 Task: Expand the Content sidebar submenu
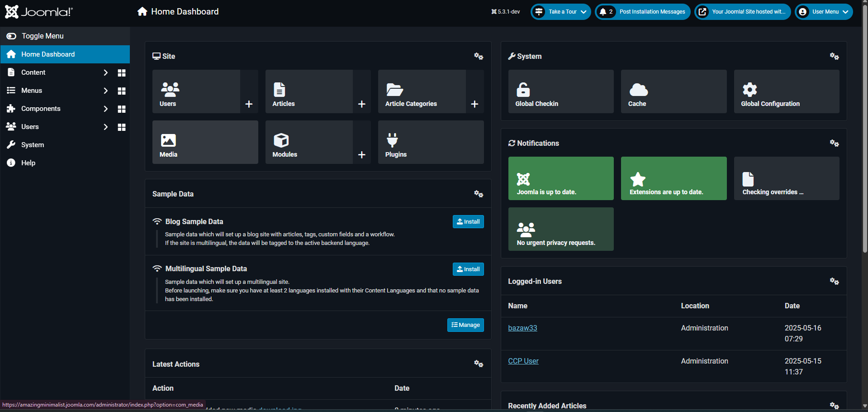click(105, 72)
